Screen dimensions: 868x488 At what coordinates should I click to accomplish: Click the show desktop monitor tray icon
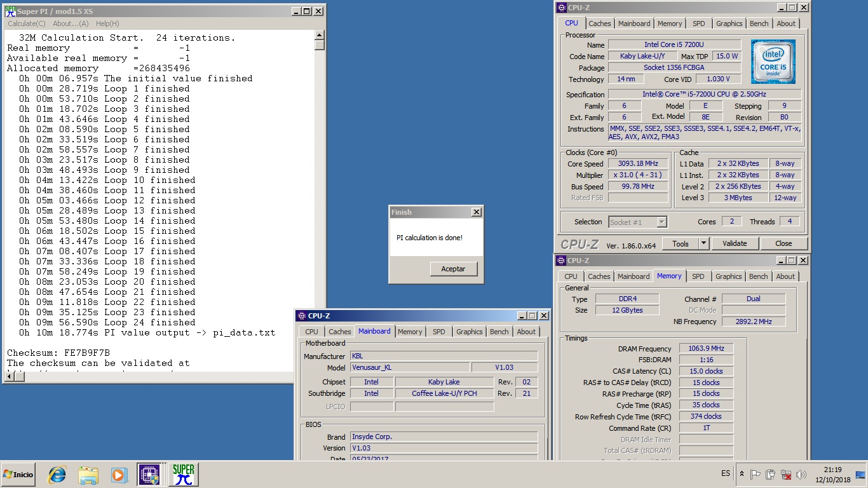(x=860, y=474)
